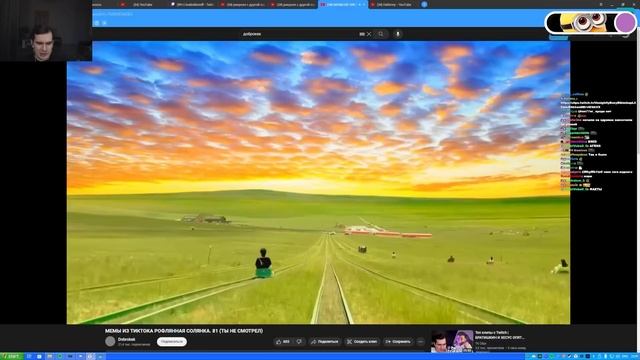Screen dimensions: 640x360
Task: Click the minion emoji overlay image
Action: point(583,22)
